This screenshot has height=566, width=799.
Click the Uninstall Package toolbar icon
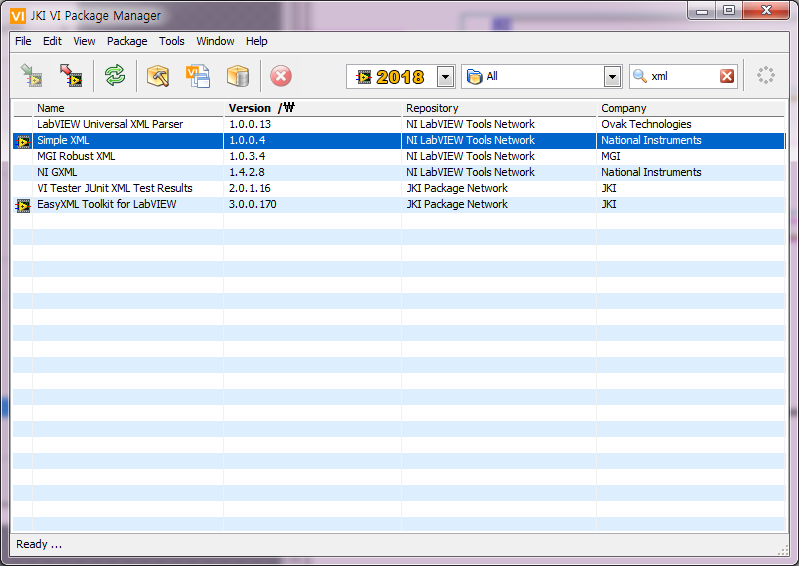[71, 76]
